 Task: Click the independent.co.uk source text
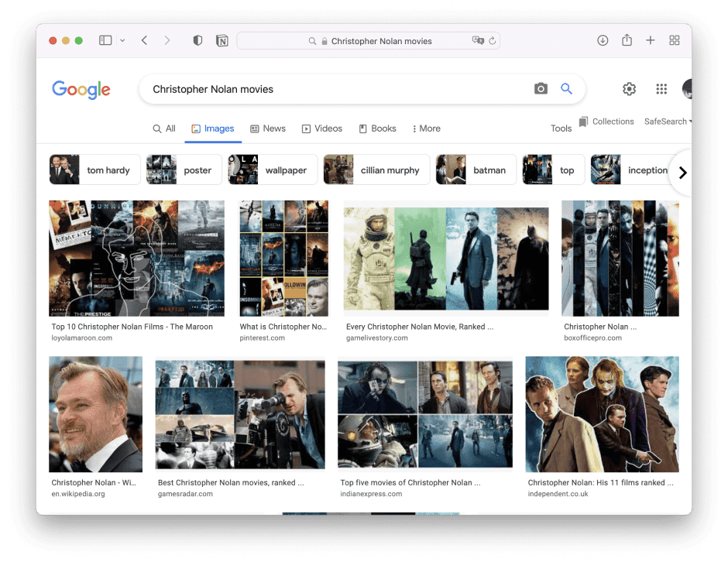pyautogui.click(x=558, y=494)
